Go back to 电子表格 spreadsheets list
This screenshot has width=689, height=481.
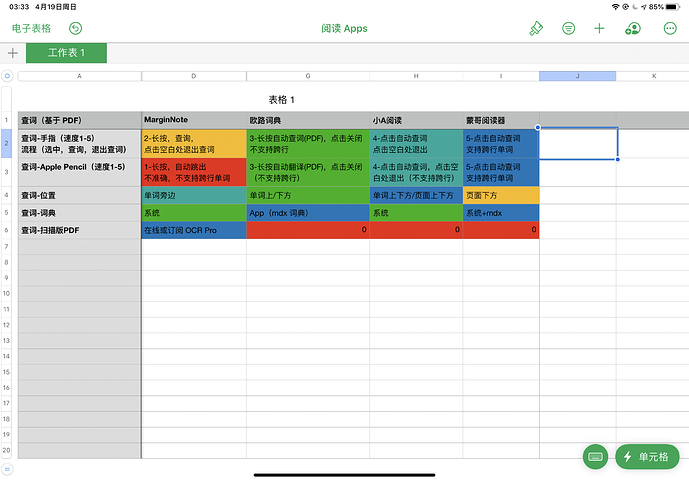tap(31, 29)
